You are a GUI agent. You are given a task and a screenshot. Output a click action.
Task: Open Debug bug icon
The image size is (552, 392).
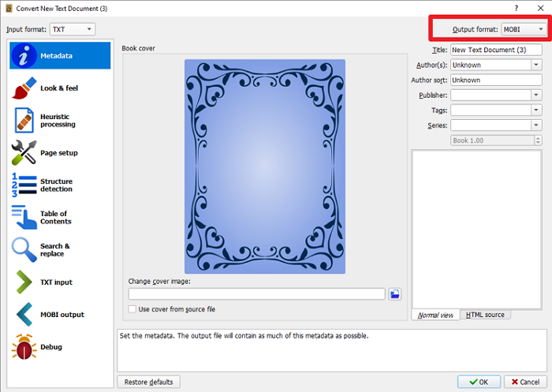(x=24, y=347)
